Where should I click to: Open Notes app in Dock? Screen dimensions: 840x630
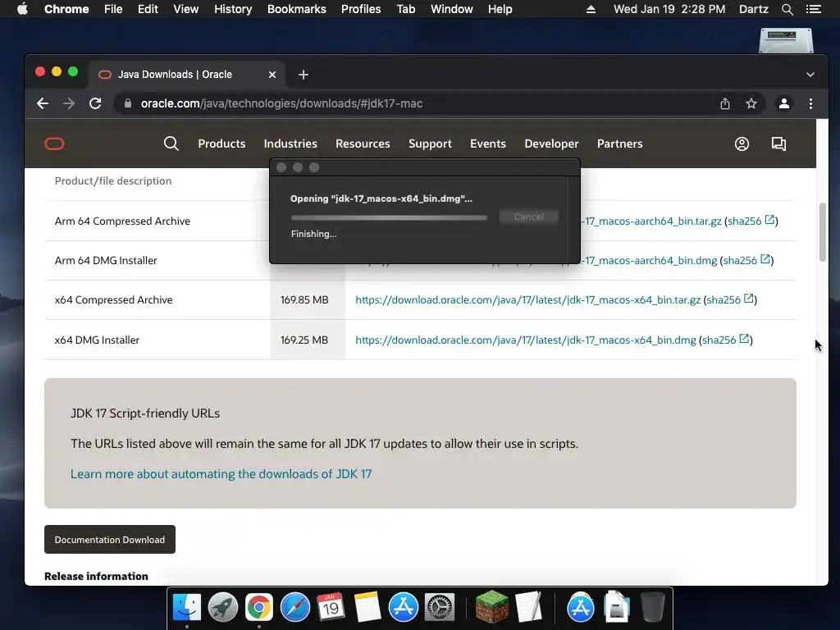(367, 608)
